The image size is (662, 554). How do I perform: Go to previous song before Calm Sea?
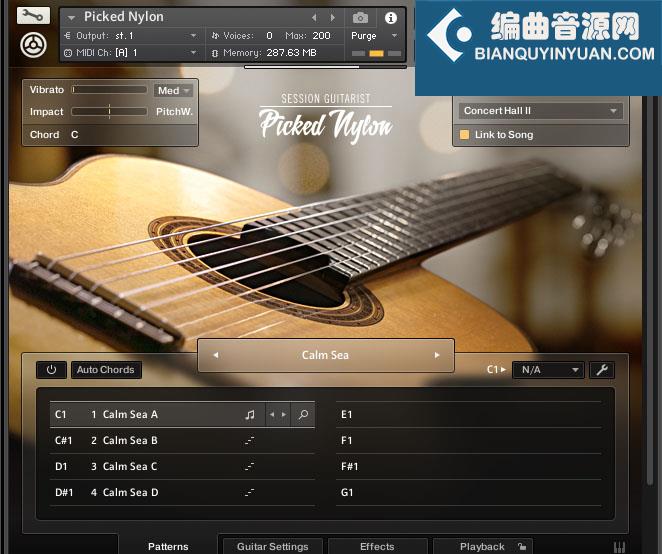[216, 355]
